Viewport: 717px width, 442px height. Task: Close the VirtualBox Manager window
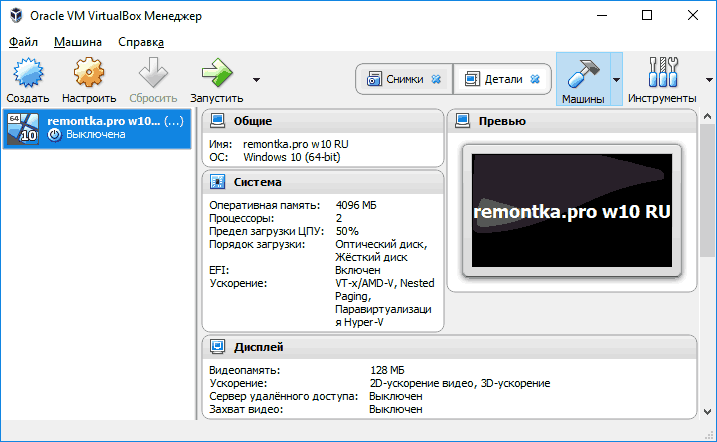click(x=693, y=16)
